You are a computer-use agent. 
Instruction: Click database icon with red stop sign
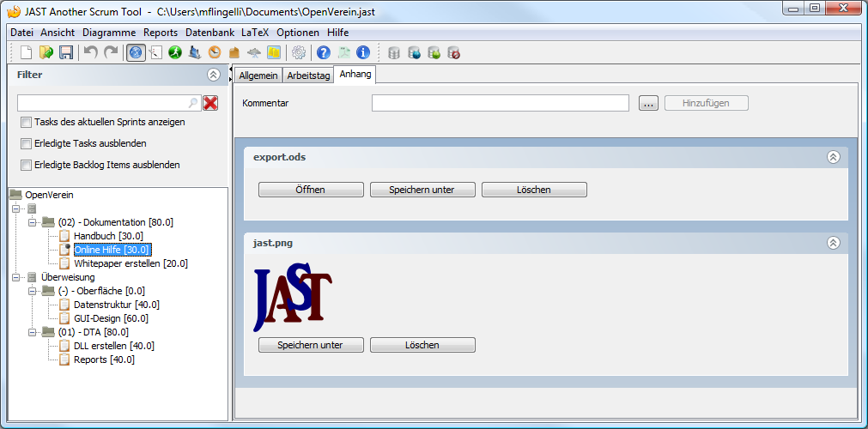454,53
